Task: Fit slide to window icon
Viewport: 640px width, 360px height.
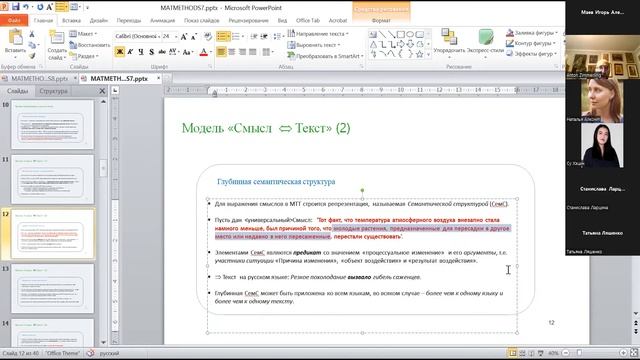Action: [633, 353]
